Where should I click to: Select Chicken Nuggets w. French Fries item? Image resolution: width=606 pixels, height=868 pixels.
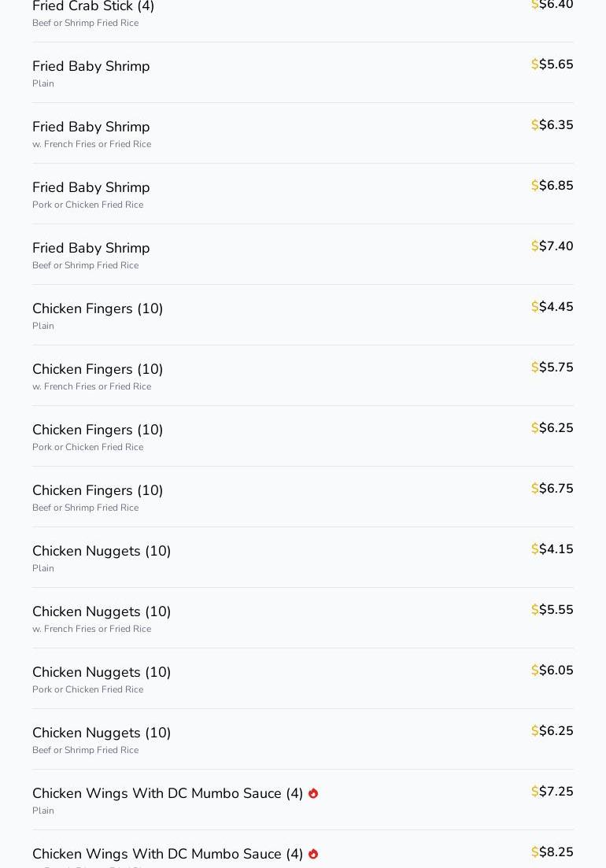102,611
